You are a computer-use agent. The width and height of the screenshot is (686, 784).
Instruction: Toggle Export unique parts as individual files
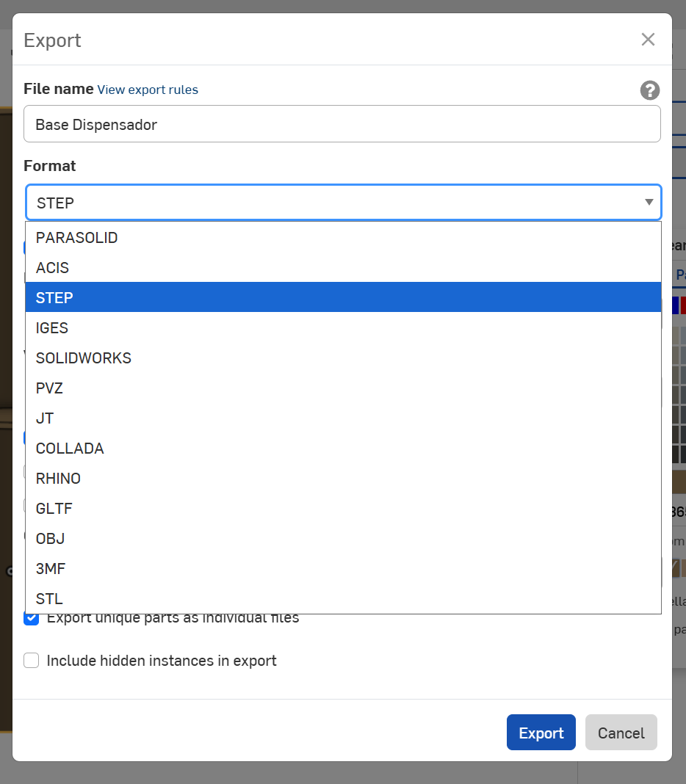tap(32, 618)
